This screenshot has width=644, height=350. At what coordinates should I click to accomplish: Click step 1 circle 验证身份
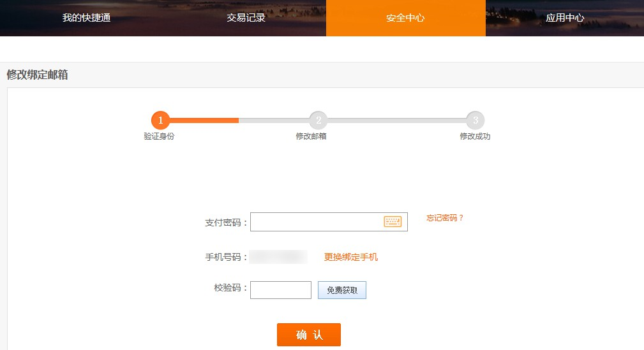coord(161,120)
